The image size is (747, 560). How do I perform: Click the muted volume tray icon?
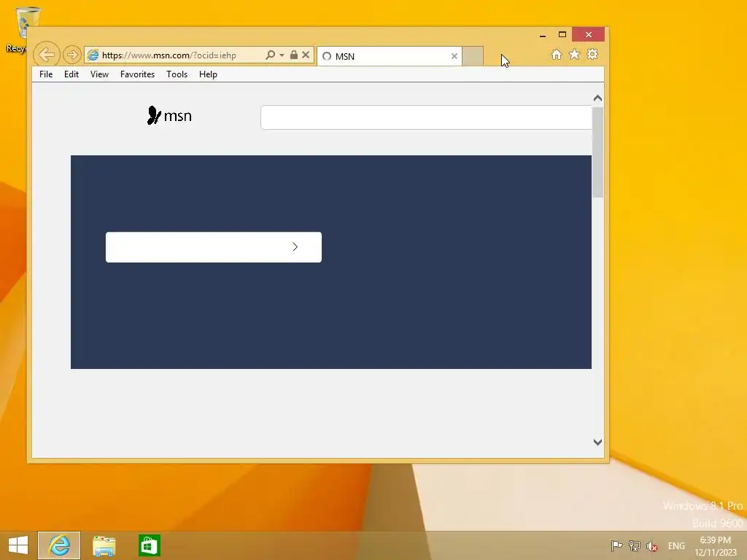tap(652, 546)
